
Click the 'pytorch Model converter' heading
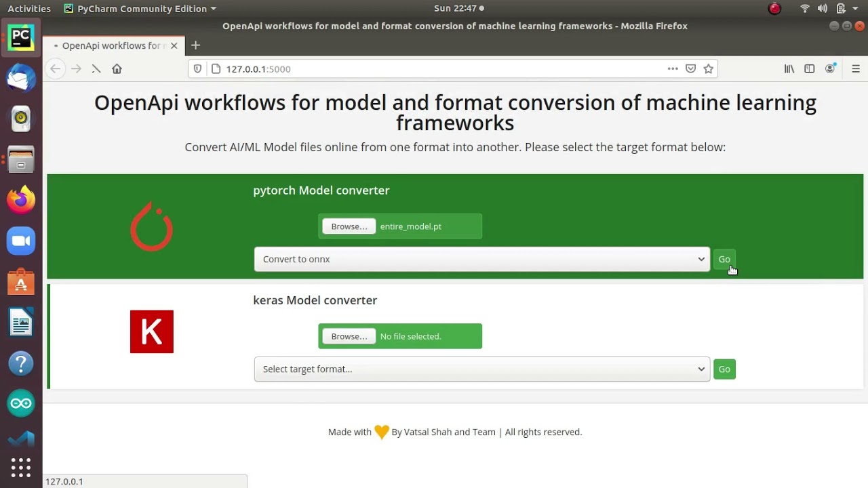pos(321,190)
